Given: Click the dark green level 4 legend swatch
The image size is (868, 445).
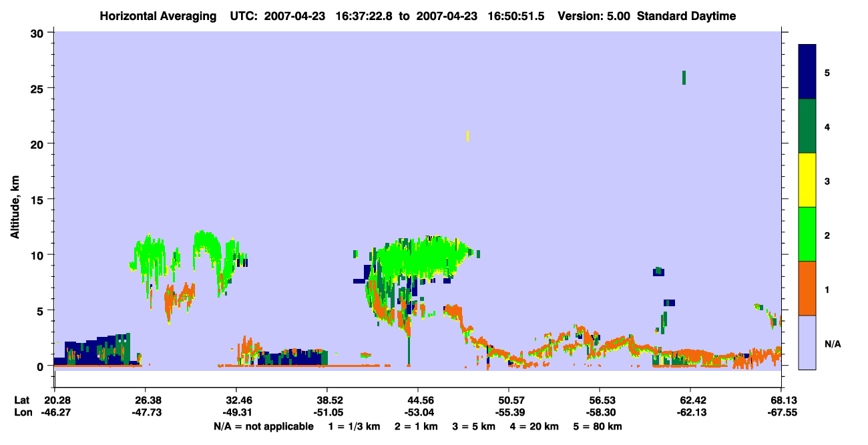Looking at the screenshot, I should click(x=807, y=126).
